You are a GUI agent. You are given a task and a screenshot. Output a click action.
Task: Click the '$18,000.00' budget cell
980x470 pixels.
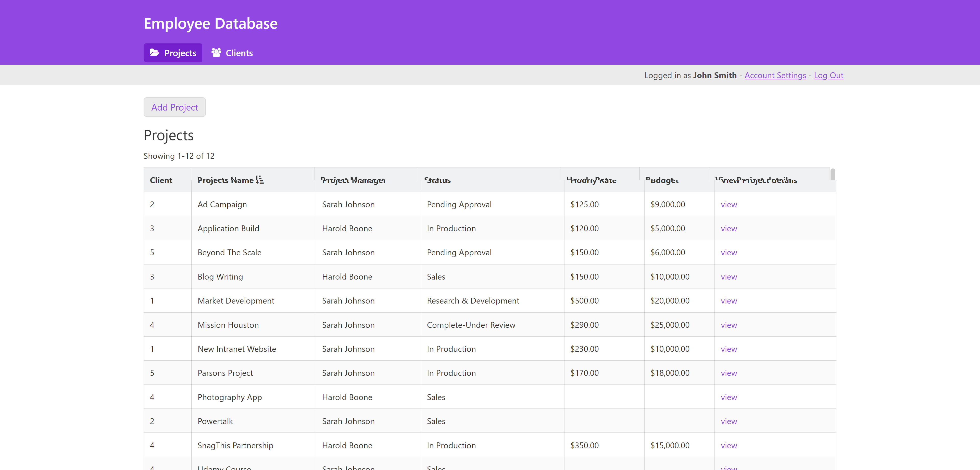coord(680,373)
